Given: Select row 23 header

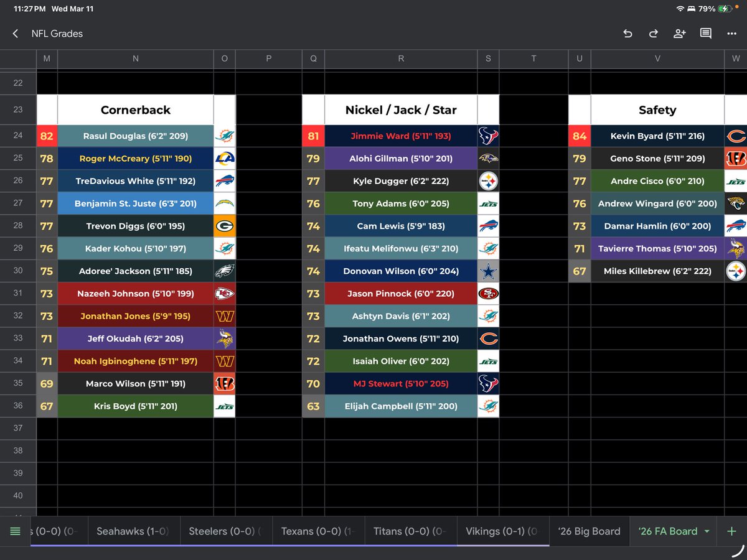Looking at the screenshot, I should point(18,110).
